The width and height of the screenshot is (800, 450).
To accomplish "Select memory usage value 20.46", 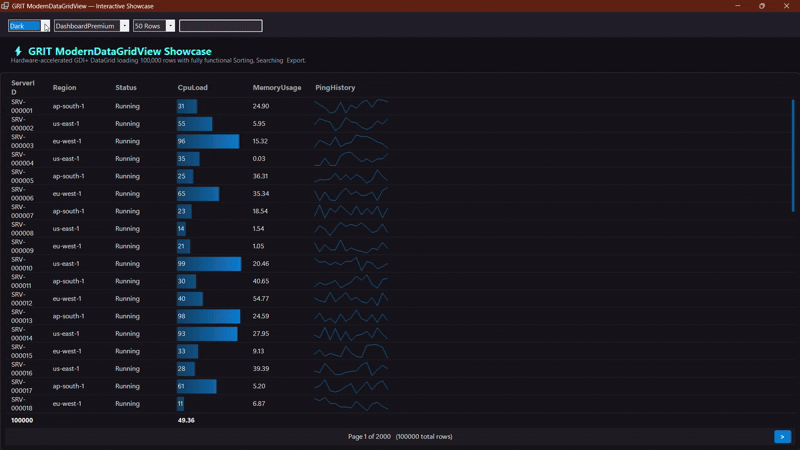I will tap(261, 264).
